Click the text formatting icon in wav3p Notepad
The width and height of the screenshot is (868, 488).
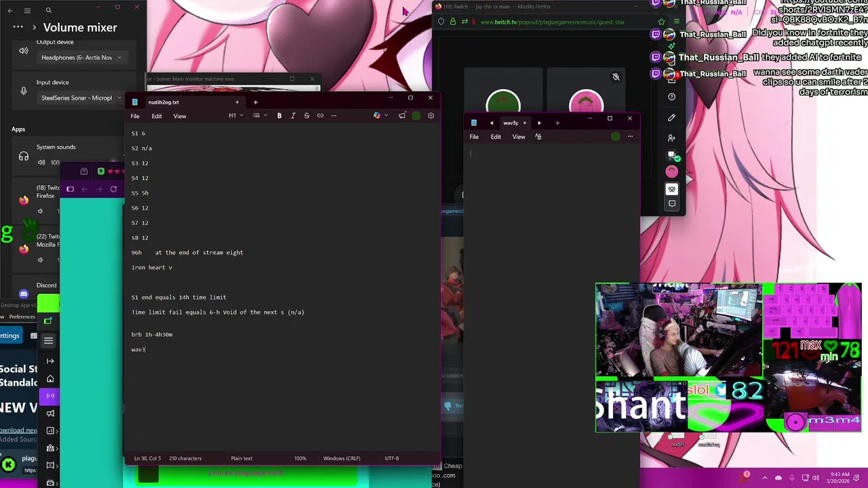538,137
